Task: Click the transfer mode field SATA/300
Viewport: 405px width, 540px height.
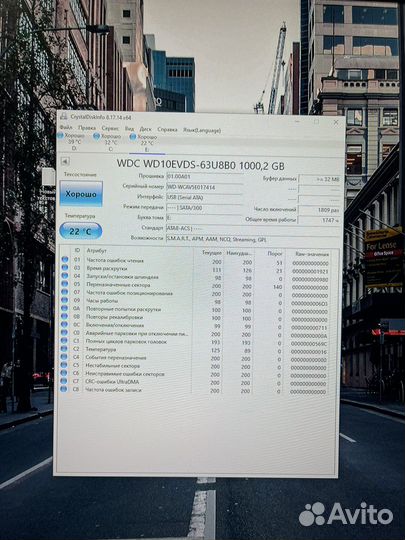Action: pos(205,208)
